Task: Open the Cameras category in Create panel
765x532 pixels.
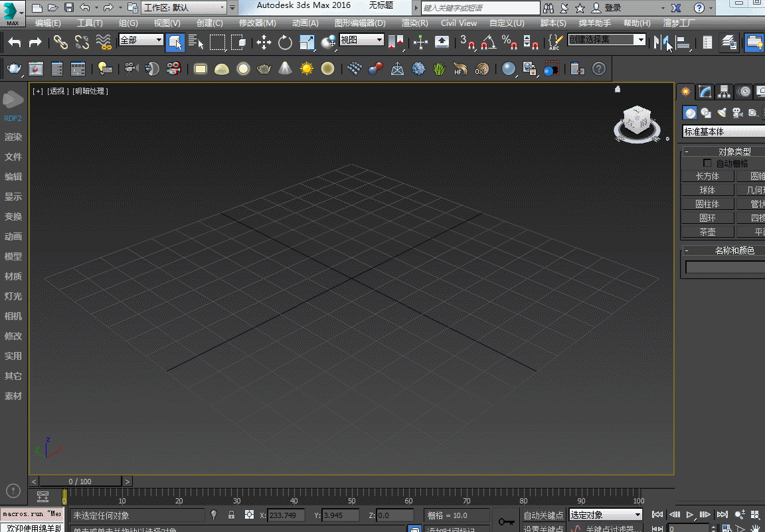Action: point(736,113)
